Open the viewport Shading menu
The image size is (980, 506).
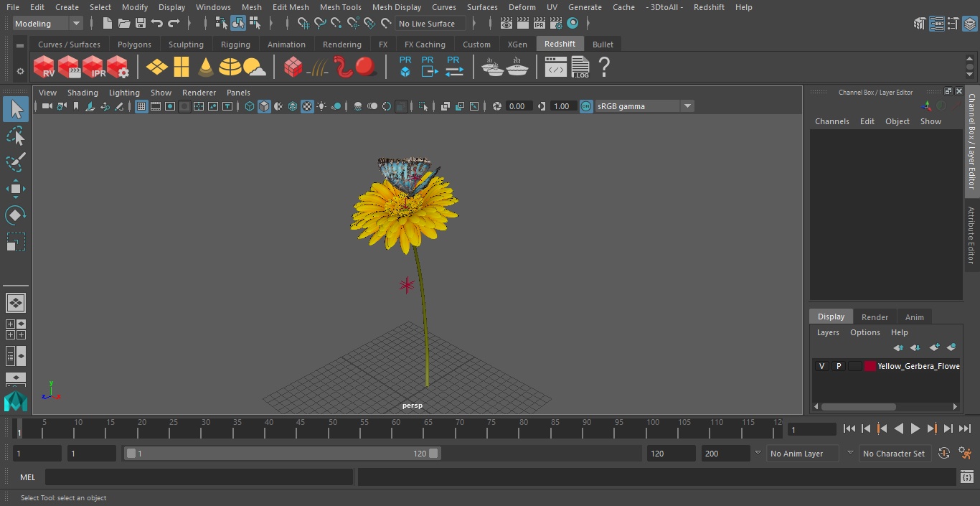pos(83,93)
